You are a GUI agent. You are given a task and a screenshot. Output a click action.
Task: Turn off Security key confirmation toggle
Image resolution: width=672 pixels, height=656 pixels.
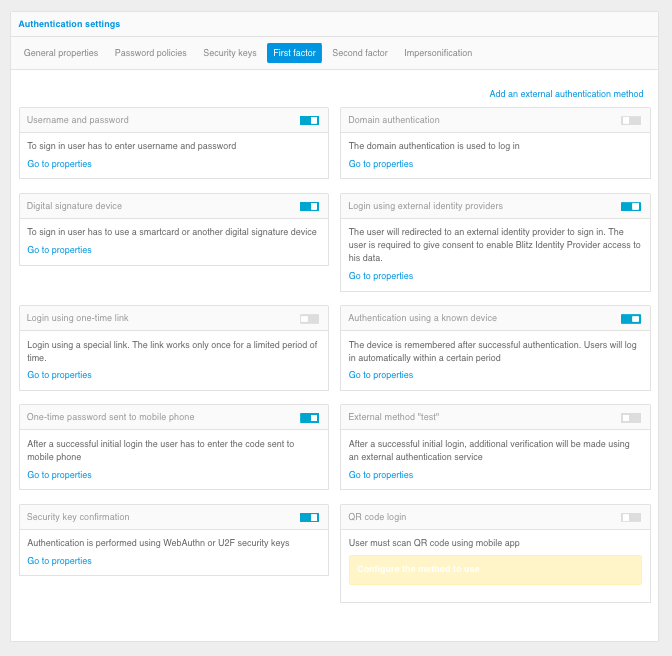click(309, 517)
